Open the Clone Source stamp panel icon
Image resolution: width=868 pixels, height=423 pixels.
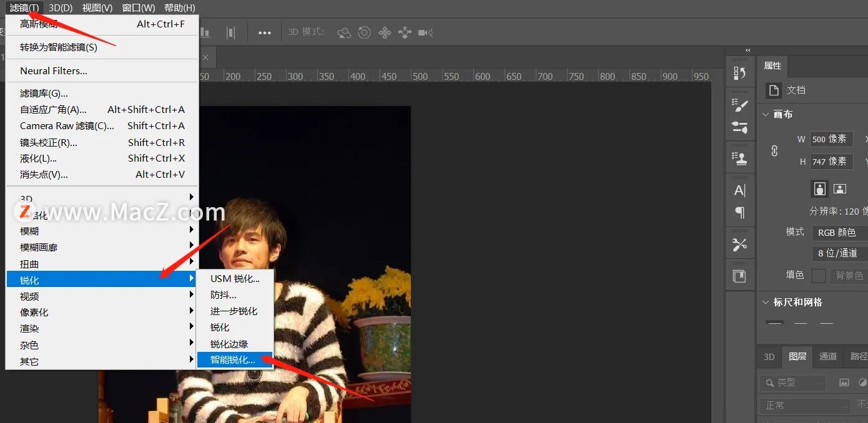(x=740, y=158)
